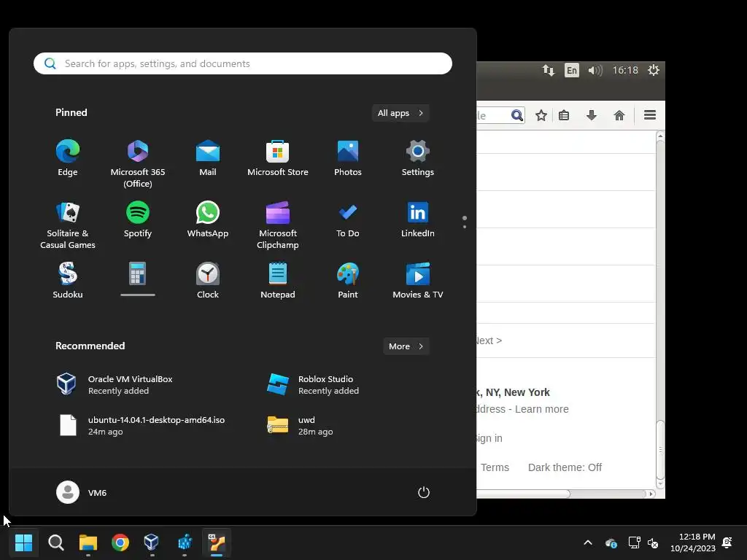747x560 pixels.
Task: Open Google Chrome from taskbar
Action: coord(120,542)
